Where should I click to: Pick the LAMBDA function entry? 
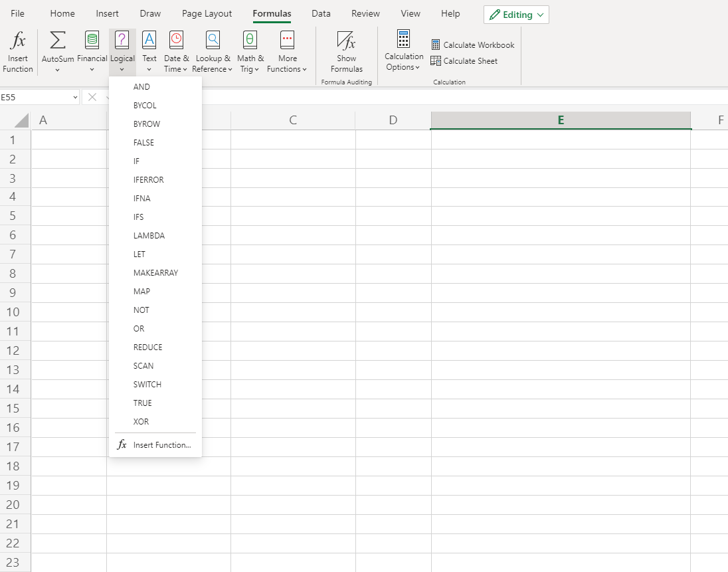(149, 236)
